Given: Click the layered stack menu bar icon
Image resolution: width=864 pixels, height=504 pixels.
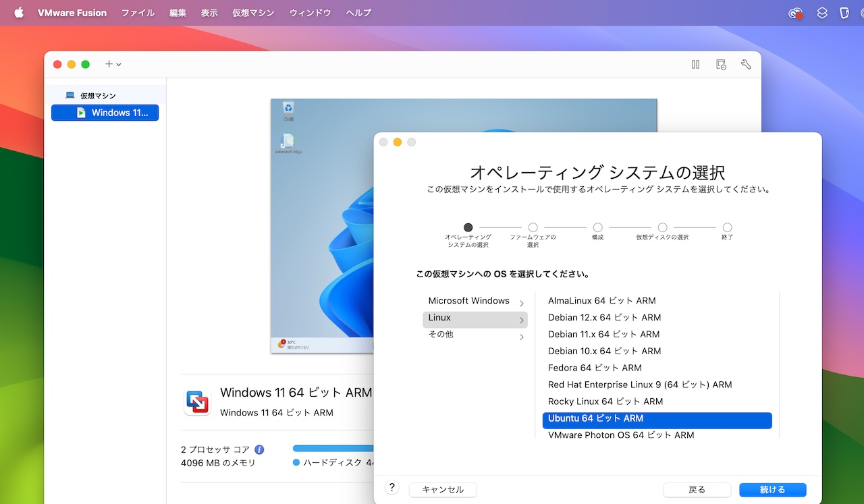Looking at the screenshot, I should pos(821,13).
